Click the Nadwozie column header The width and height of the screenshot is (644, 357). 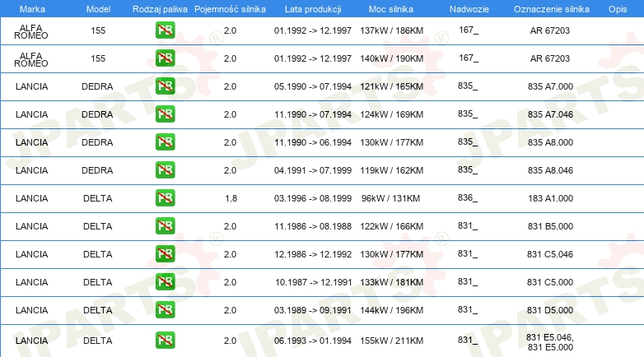tap(469, 9)
